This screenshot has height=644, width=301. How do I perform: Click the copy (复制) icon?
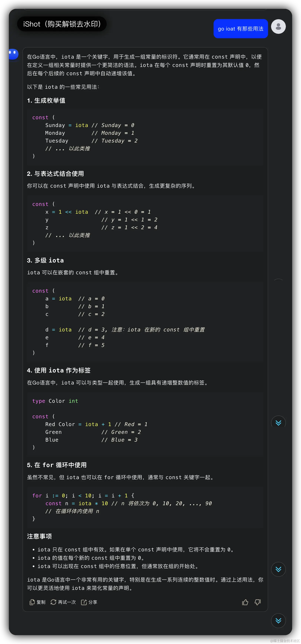[32, 602]
